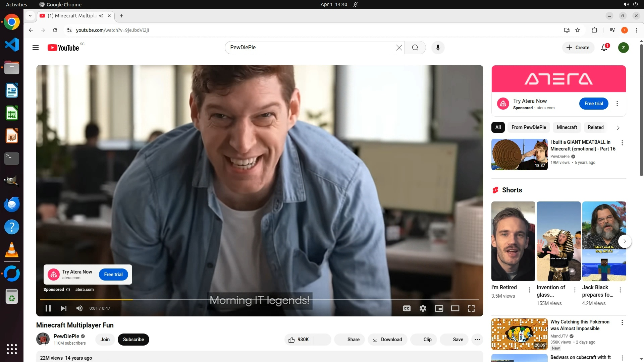The image size is (644, 362).
Task: Select the From PewDiePie filter chip
Action: coord(528,127)
